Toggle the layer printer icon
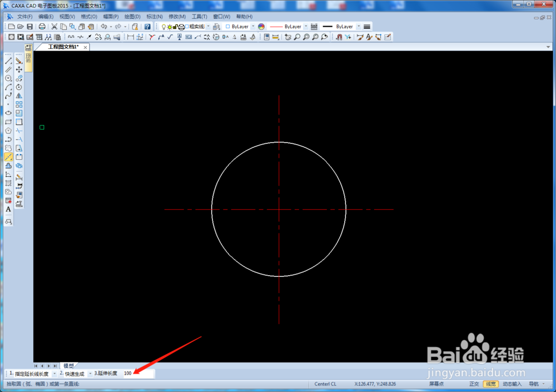The height and width of the screenshot is (392, 556). coord(181,27)
